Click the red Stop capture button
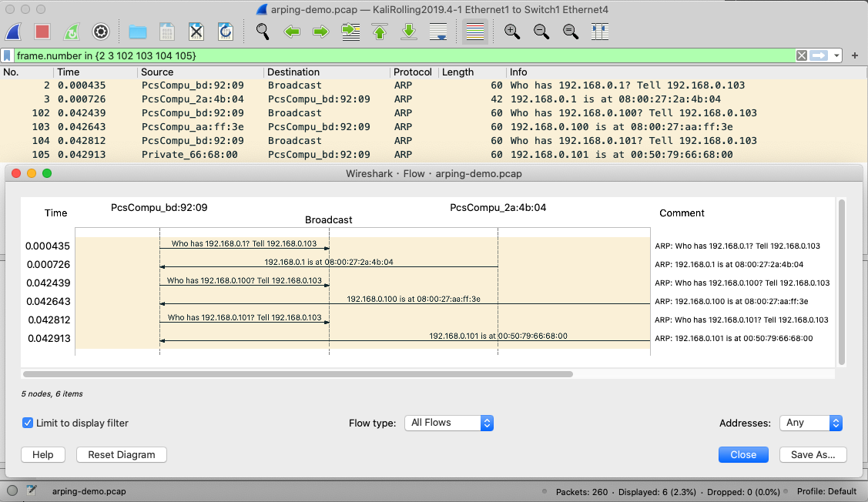 tap(42, 32)
